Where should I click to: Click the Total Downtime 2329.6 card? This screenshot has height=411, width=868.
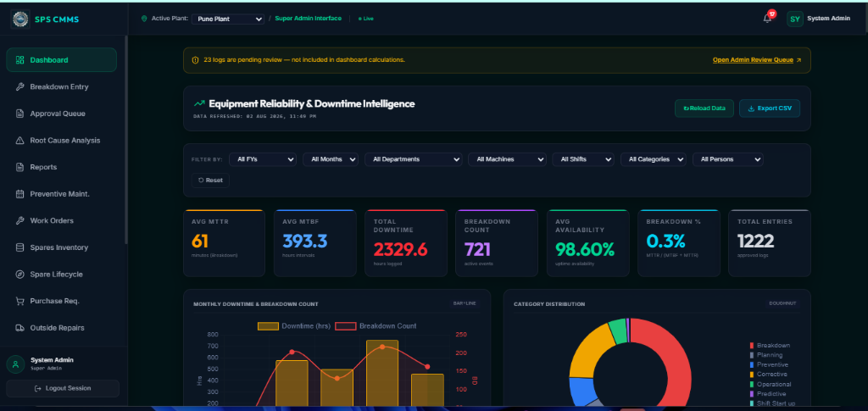[x=406, y=243]
